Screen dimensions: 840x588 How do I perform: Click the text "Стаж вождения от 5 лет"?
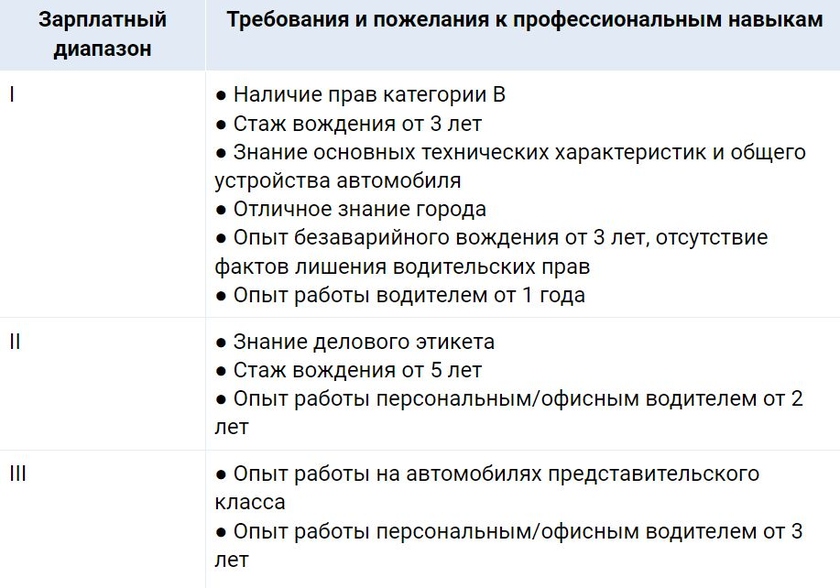[357, 370]
